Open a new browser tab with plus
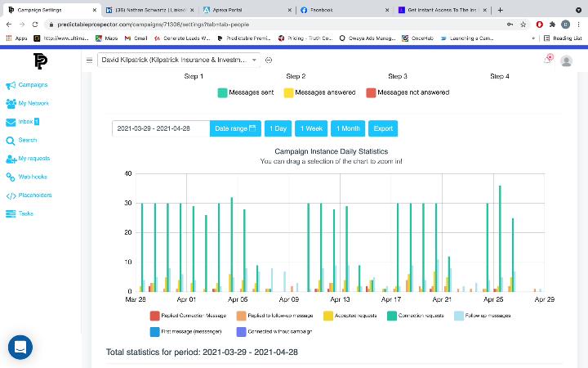 point(500,10)
